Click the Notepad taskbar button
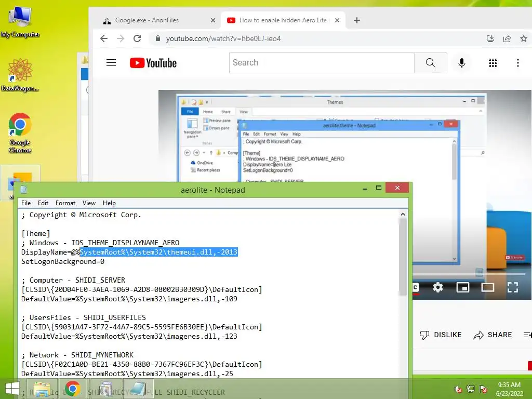The image size is (532, 399). tap(138, 389)
